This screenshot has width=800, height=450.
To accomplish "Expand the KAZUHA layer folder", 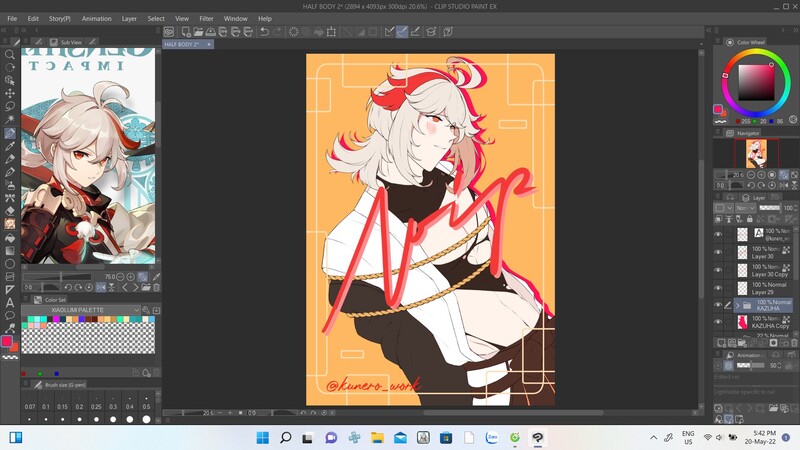I will (738, 305).
